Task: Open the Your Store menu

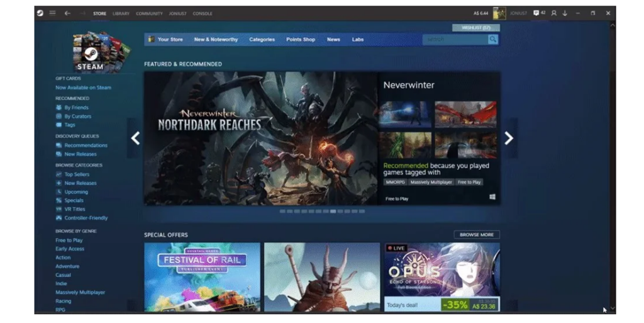Action: [x=170, y=40]
